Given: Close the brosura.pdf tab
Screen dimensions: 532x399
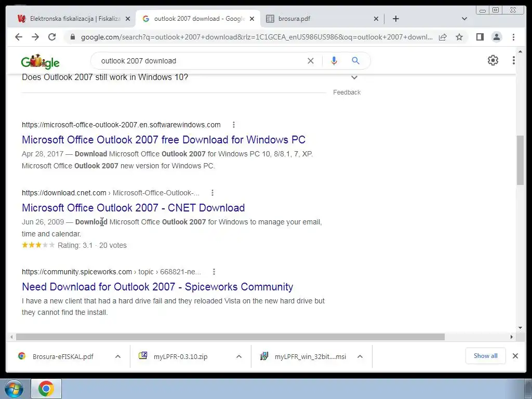Looking at the screenshot, I should pyautogui.click(x=376, y=19).
